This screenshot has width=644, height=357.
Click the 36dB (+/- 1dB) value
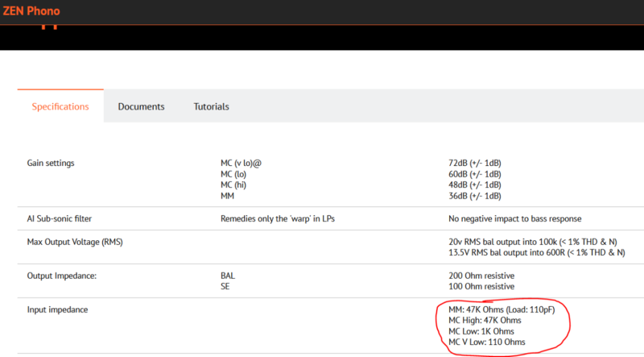(x=475, y=197)
